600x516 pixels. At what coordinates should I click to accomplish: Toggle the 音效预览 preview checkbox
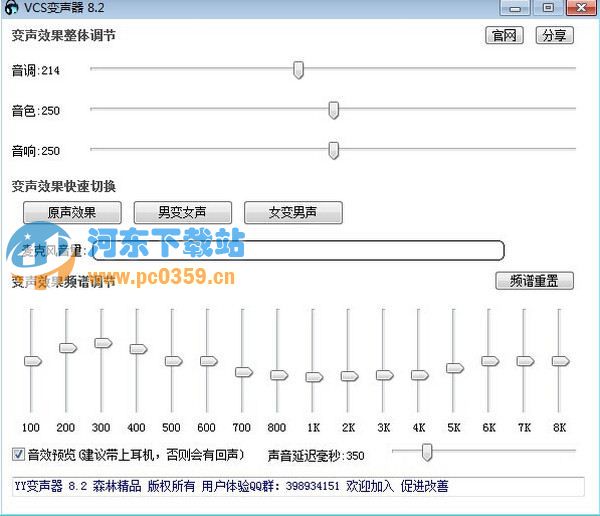tap(18, 454)
